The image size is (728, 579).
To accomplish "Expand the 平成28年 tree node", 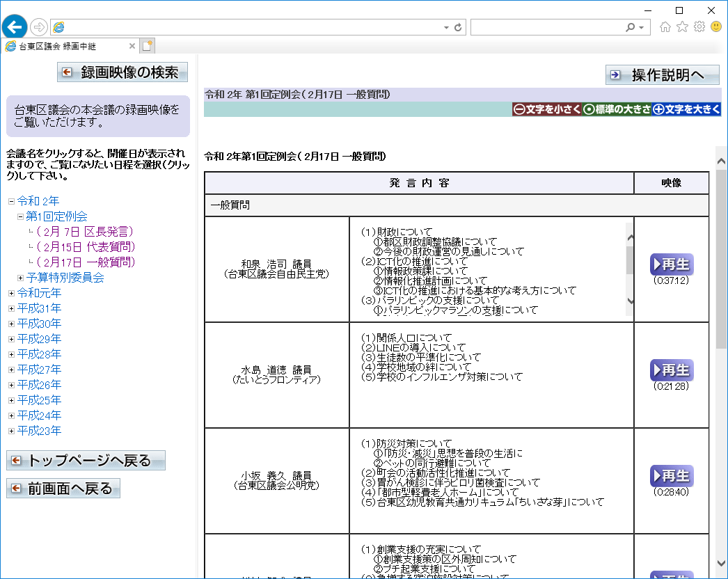I will click(12, 354).
